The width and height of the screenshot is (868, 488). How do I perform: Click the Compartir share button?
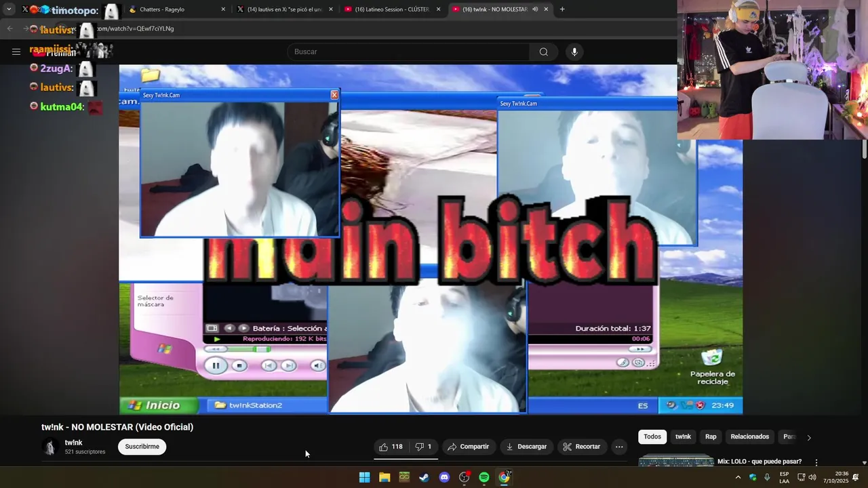coord(468,447)
